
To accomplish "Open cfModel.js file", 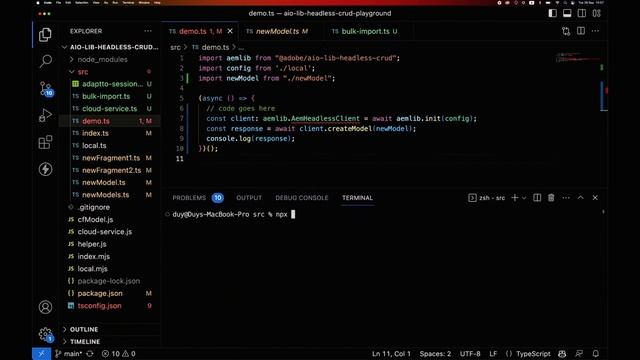I will pos(110,220).
